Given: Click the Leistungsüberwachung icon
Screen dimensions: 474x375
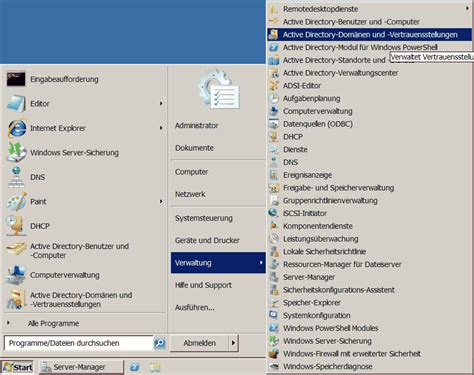Looking at the screenshot, I should [x=274, y=239].
